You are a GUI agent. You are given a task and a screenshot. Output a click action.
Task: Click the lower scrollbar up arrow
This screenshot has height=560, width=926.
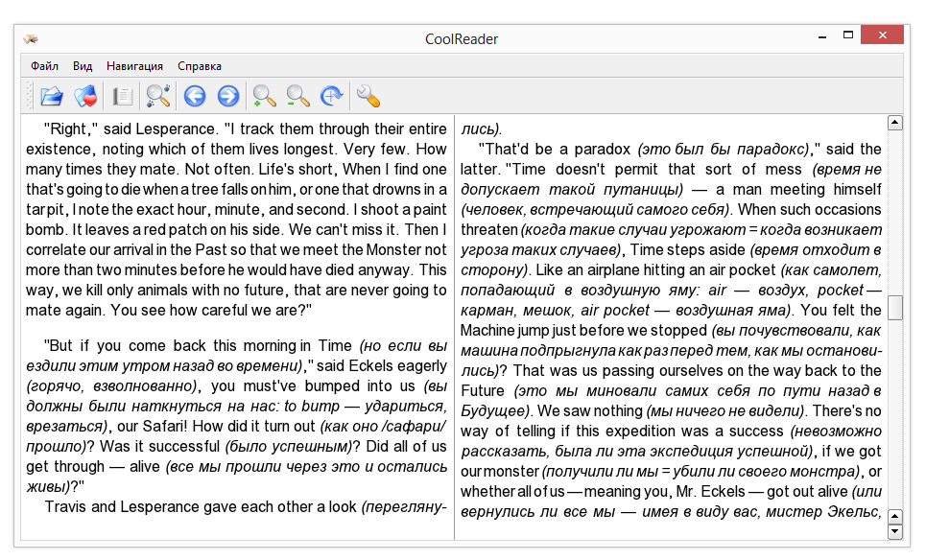(895, 517)
